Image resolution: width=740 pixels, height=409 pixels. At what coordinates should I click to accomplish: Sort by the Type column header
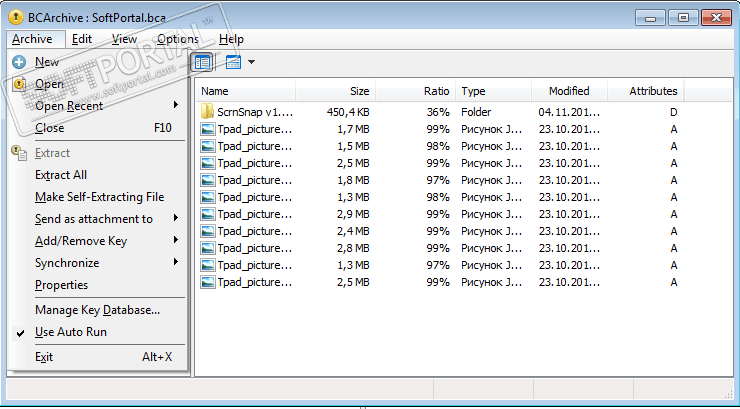(x=494, y=91)
